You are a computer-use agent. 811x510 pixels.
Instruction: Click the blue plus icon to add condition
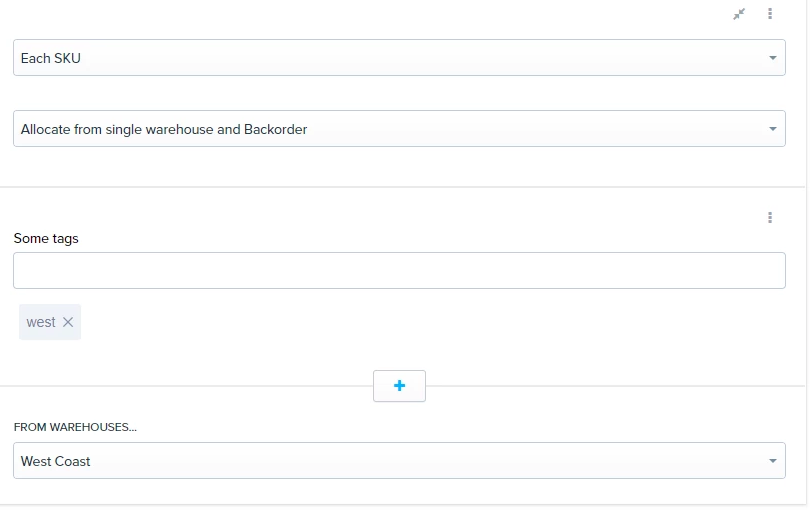(x=399, y=385)
